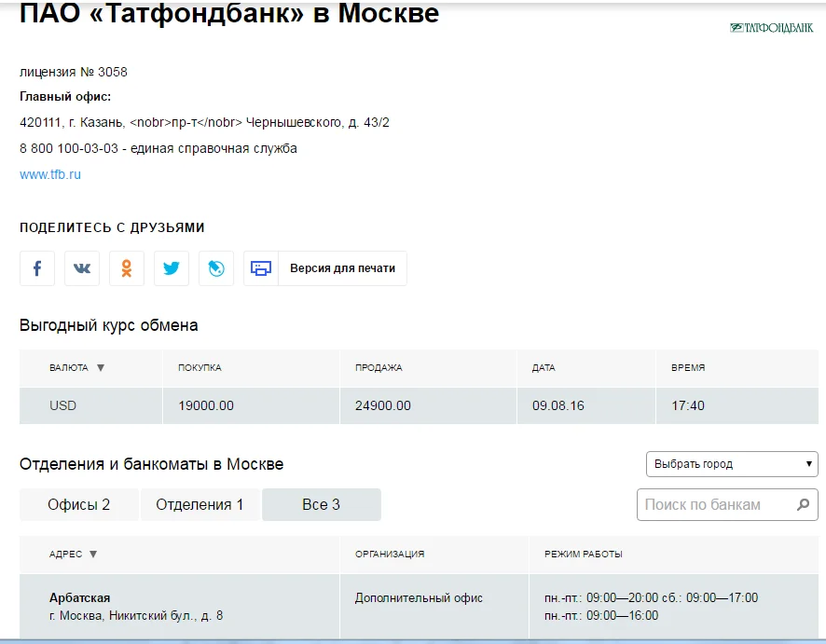Image resolution: width=826 pixels, height=644 pixels.
Task: Switch to the 'Офисы 2' tab
Action: pos(79,505)
